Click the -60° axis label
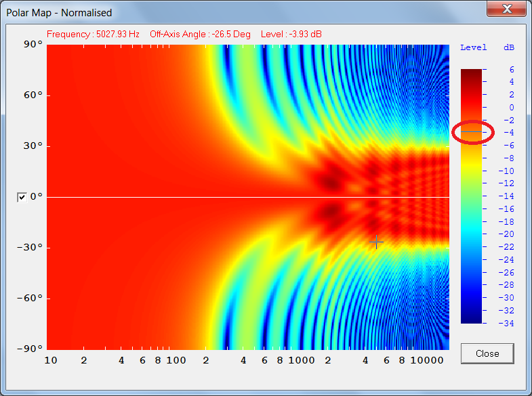 pos(30,298)
